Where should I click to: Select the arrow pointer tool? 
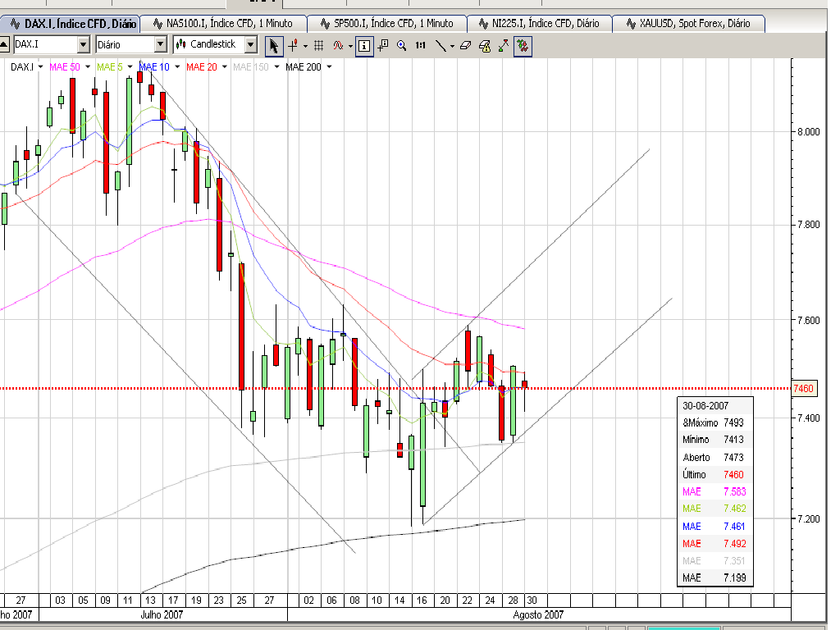click(274, 46)
